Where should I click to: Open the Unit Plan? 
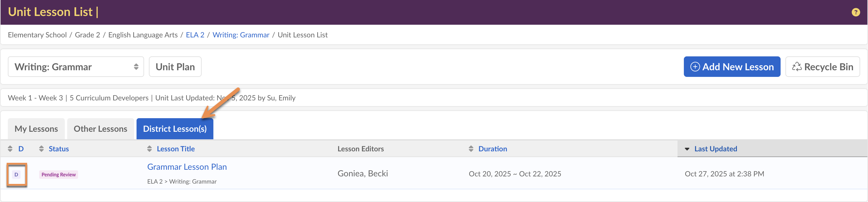coord(175,67)
